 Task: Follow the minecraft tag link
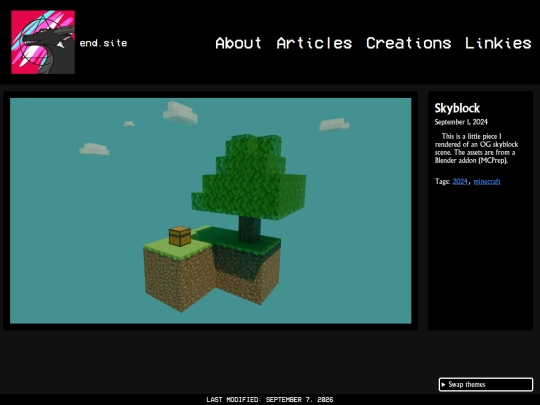coord(487,181)
